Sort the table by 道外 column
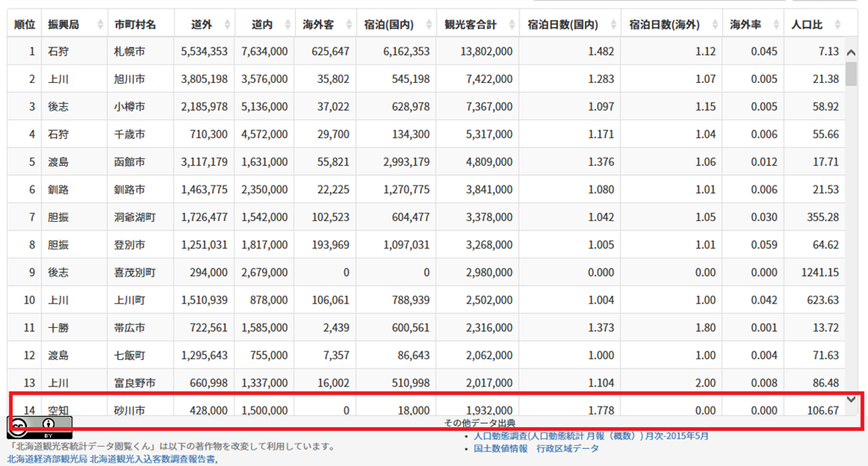Viewport: 868px width, 466px height. point(203,25)
